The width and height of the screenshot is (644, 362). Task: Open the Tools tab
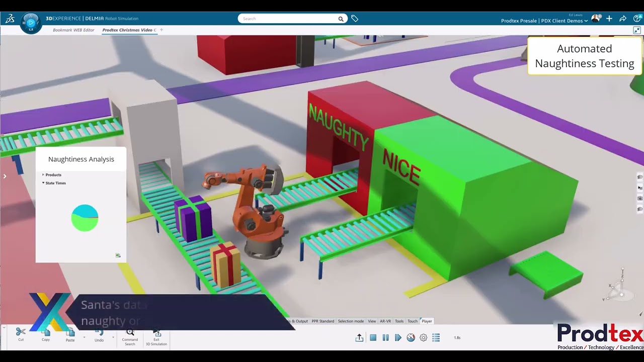point(399,321)
